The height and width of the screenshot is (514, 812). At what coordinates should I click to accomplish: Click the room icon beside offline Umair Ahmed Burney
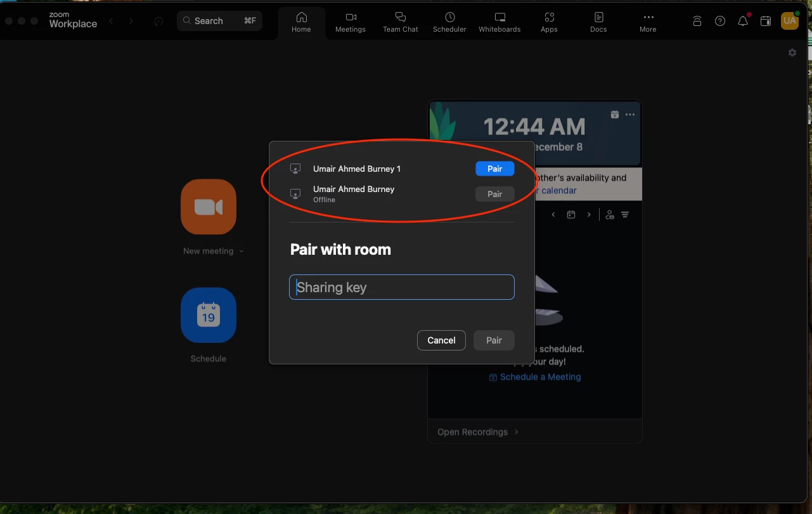(295, 194)
